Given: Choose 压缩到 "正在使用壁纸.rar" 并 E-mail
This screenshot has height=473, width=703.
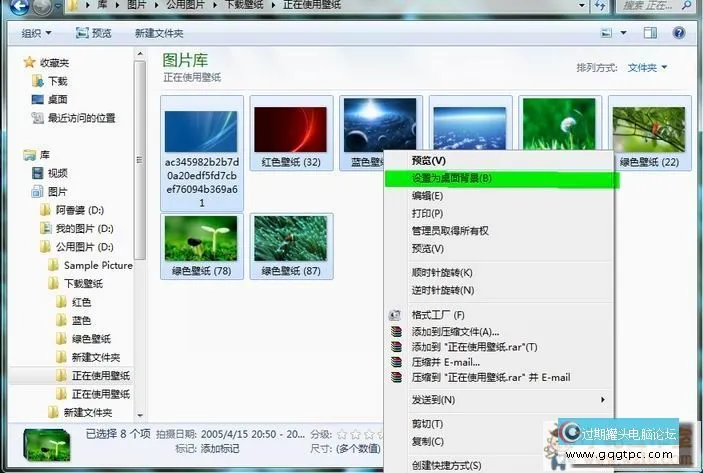Looking at the screenshot, I should [x=499, y=378].
